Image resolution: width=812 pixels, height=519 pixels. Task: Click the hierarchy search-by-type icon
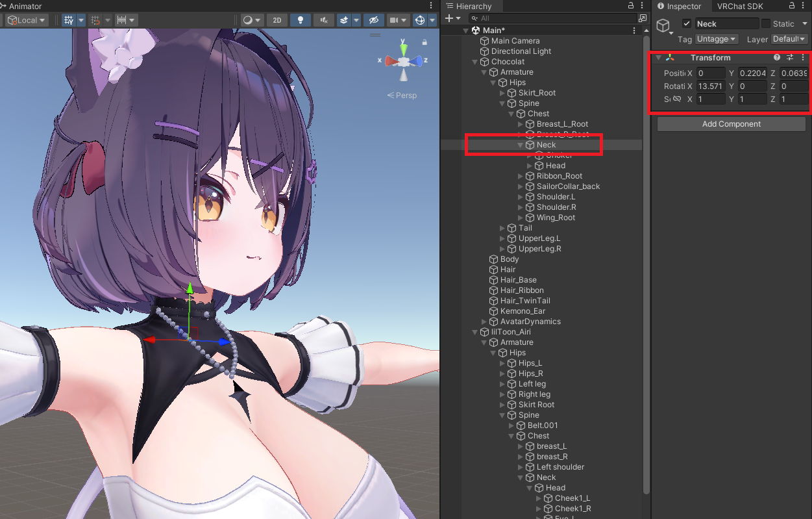click(x=643, y=18)
